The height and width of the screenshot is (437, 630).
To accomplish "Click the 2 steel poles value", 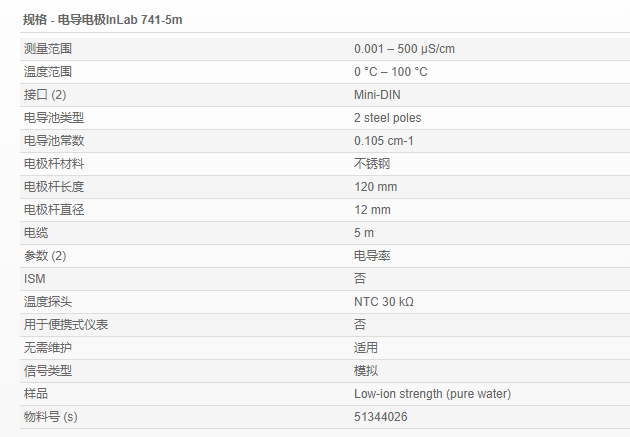I will pos(387,118).
